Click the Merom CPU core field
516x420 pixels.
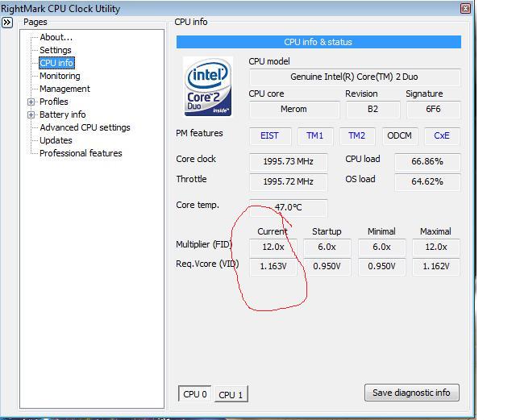pos(293,110)
